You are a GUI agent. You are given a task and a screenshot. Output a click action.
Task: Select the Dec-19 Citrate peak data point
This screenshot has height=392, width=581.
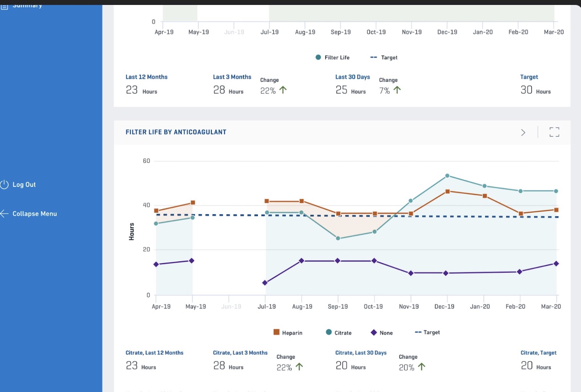click(x=447, y=175)
